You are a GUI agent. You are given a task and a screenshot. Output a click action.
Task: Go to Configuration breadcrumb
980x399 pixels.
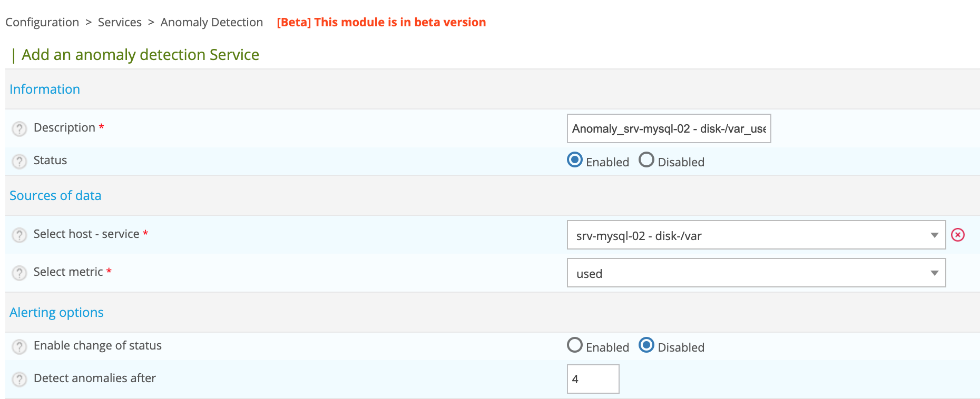click(x=42, y=22)
